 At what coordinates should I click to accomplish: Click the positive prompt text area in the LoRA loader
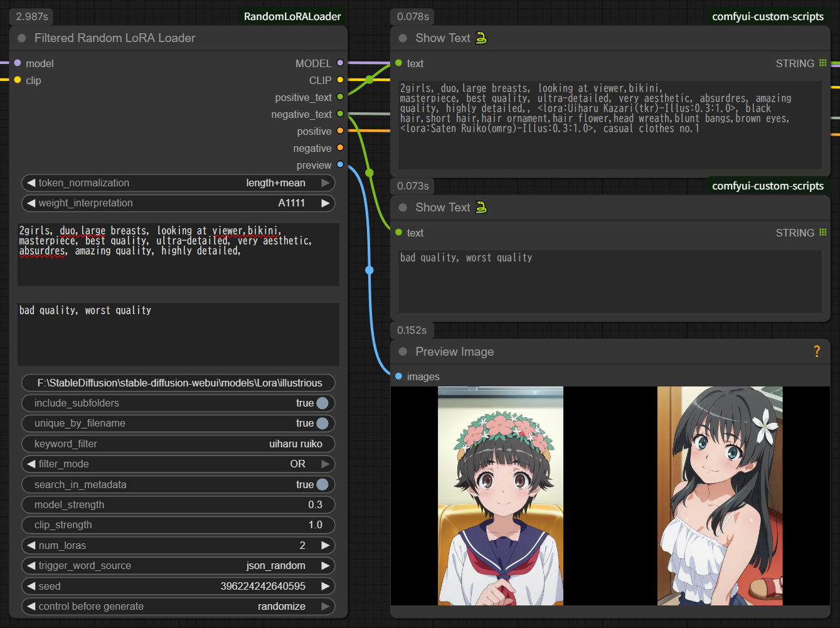[178, 254]
